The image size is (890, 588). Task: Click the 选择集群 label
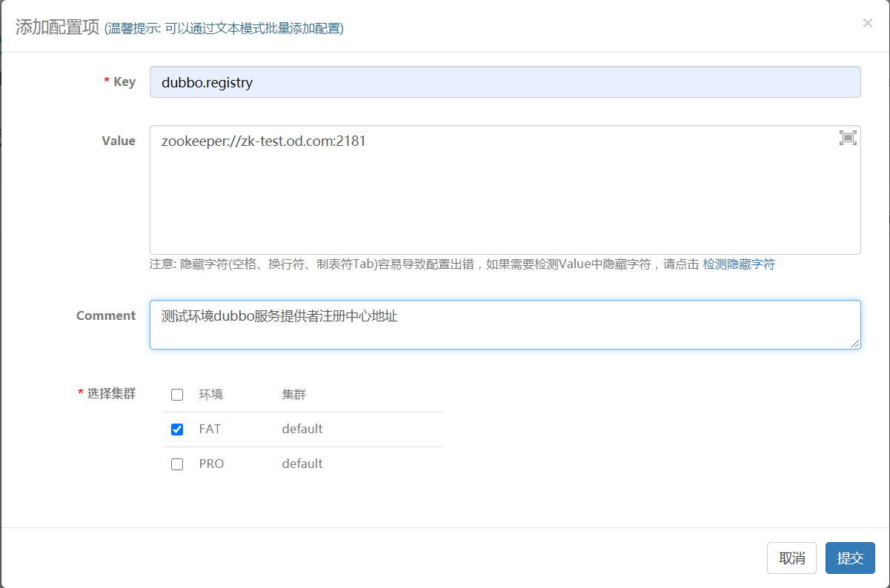click(x=111, y=393)
